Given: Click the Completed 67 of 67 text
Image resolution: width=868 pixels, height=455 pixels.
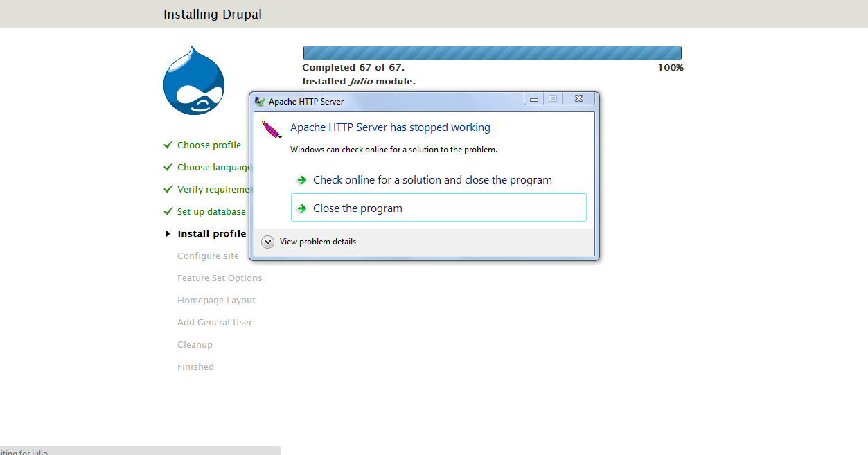Looking at the screenshot, I should (x=353, y=67).
